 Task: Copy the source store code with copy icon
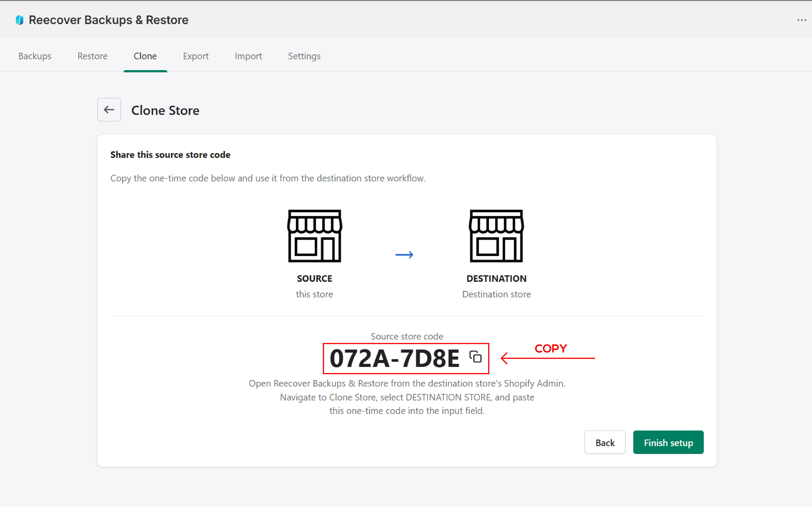[x=475, y=357]
